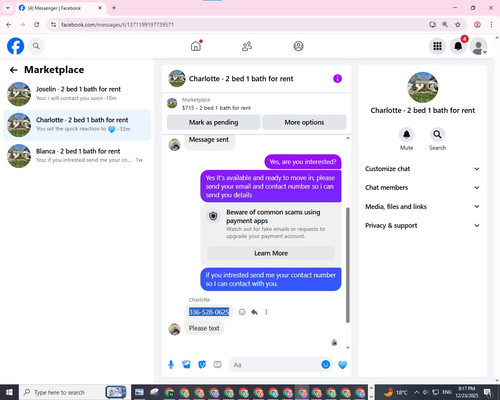
Task: Open account profile avatar menu
Action: click(x=479, y=47)
